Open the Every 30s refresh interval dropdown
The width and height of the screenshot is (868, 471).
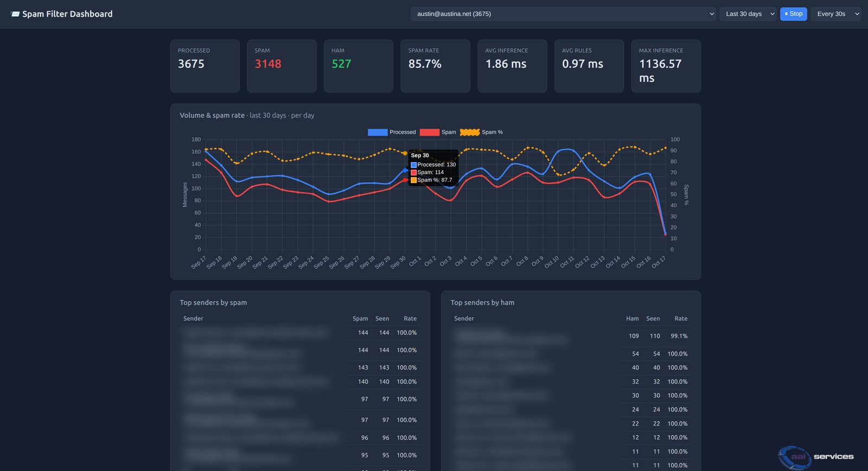(x=837, y=14)
